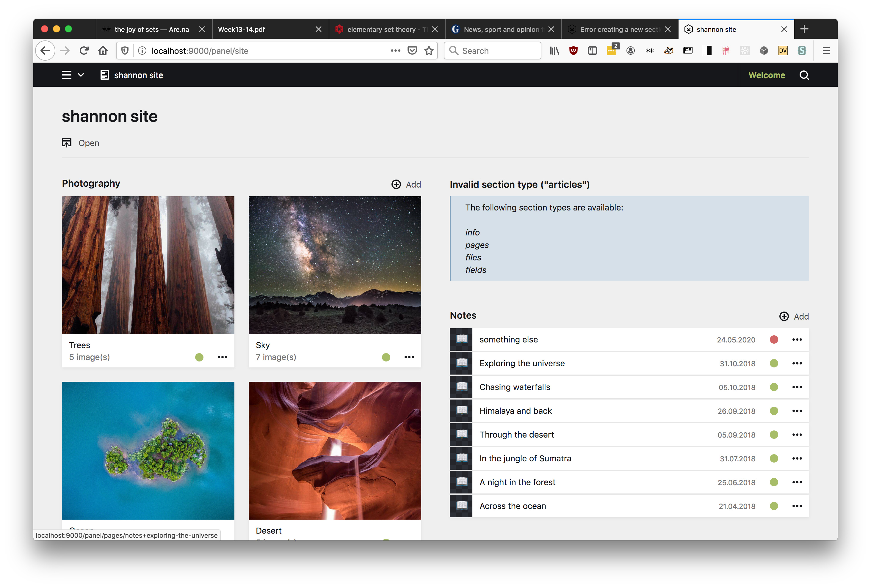The height and width of the screenshot is (588, 871).
Task: Open options for something else note
Action: pos(797,340)
